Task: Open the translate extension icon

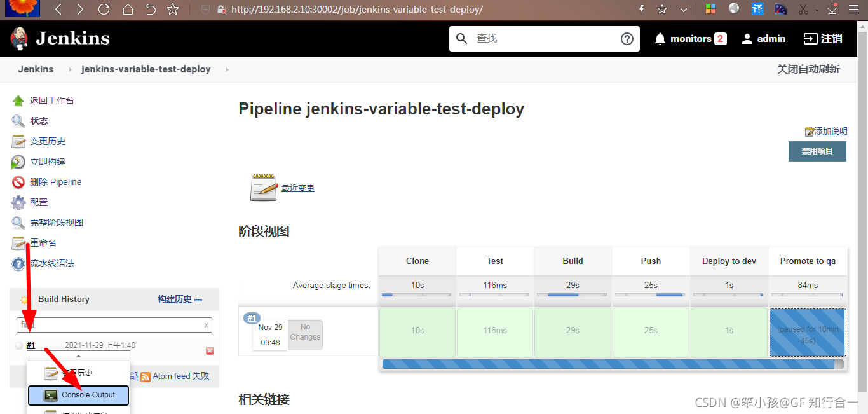Action: point(757,9)
